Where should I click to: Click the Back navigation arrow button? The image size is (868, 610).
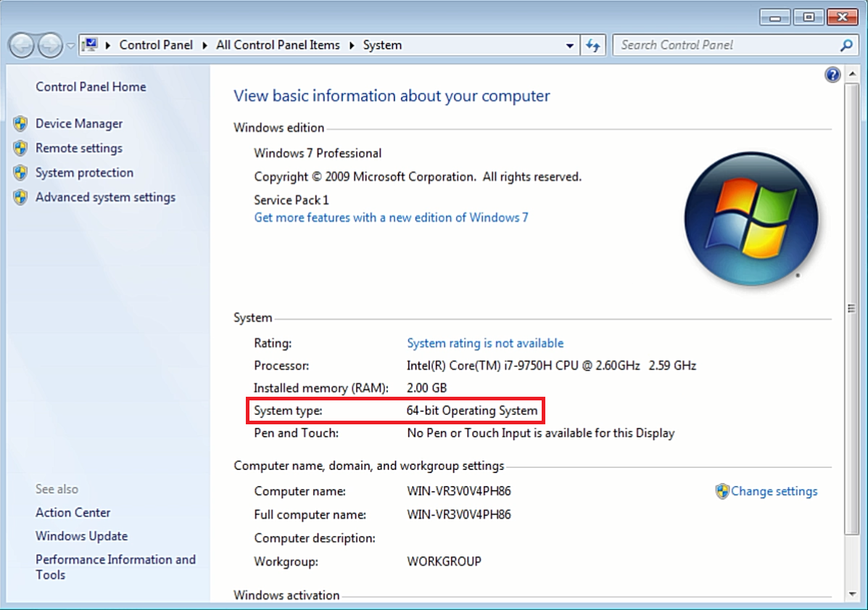22,46
